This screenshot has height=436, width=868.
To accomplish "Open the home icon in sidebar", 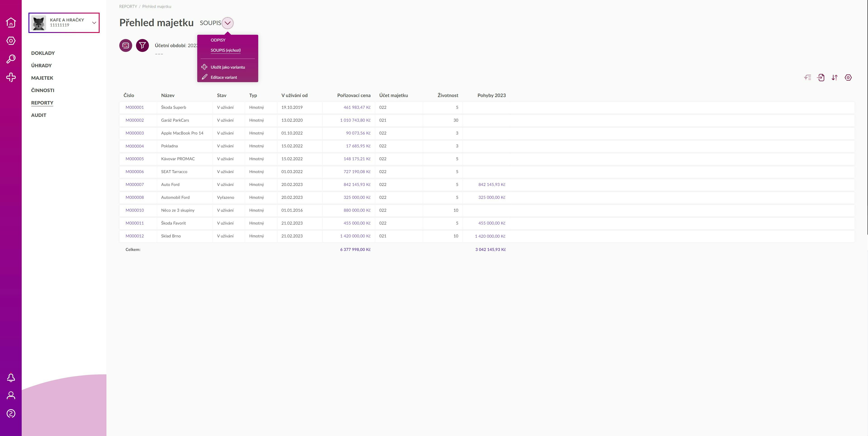I will 11,22.
